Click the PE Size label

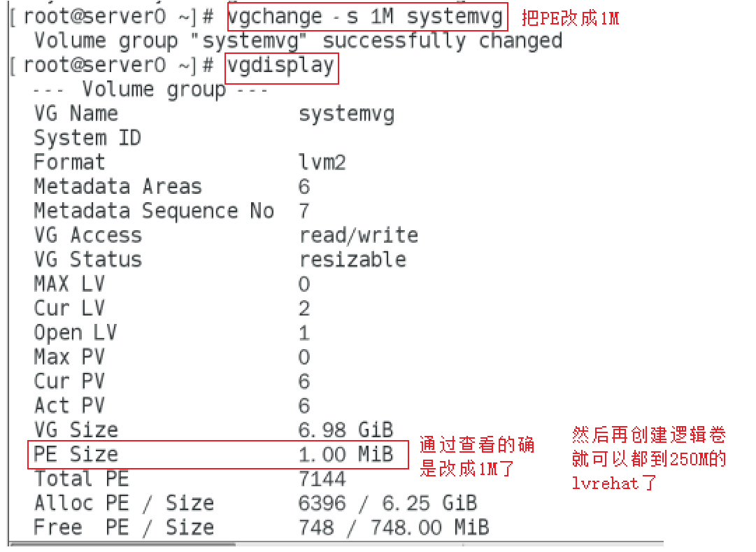pos(76,455)
